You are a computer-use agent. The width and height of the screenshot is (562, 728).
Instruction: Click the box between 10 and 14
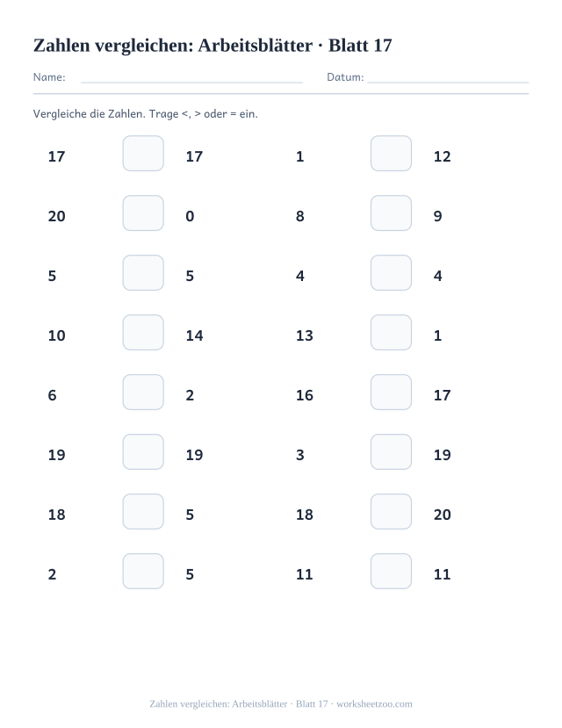143,333
